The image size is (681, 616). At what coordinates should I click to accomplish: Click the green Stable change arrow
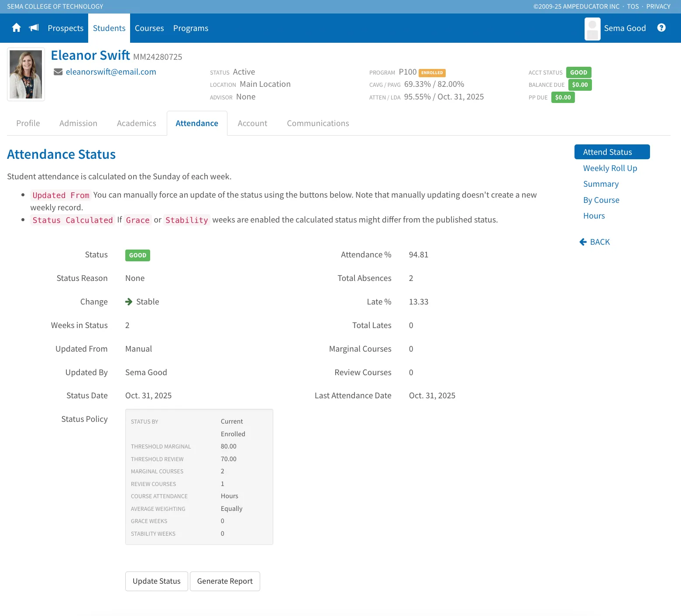point(129,302)
